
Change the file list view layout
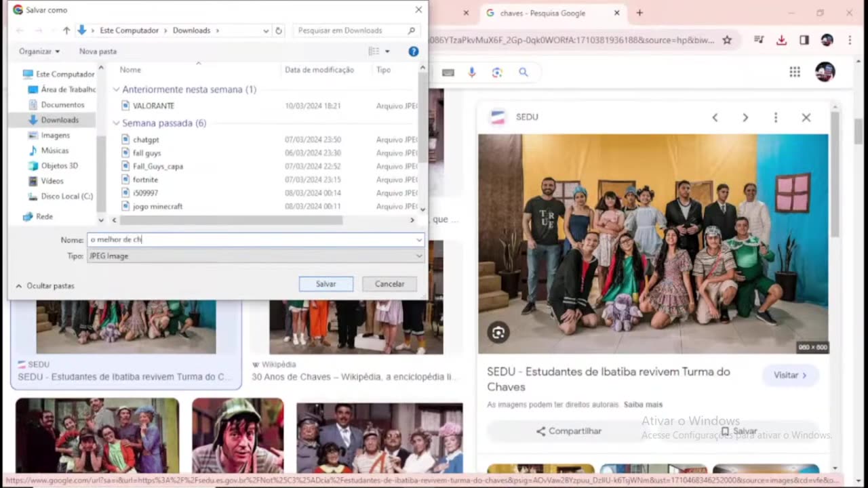coord(374,52)
